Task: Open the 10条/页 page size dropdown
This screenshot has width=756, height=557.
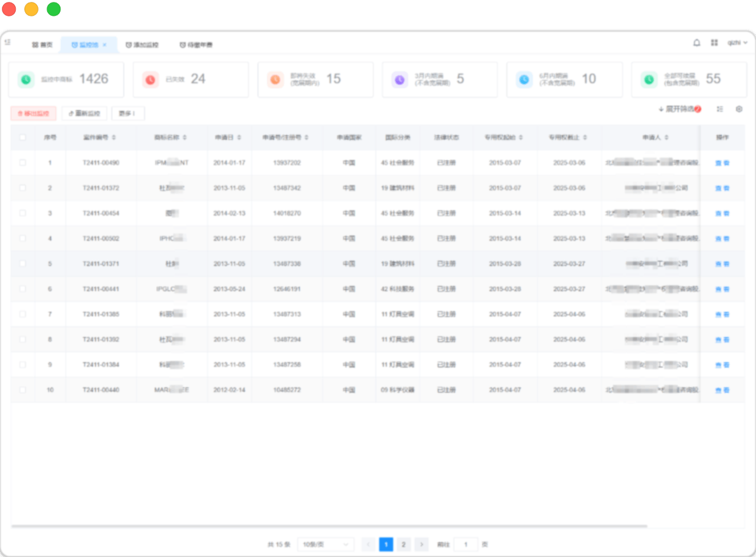Action: click(325, 544)
